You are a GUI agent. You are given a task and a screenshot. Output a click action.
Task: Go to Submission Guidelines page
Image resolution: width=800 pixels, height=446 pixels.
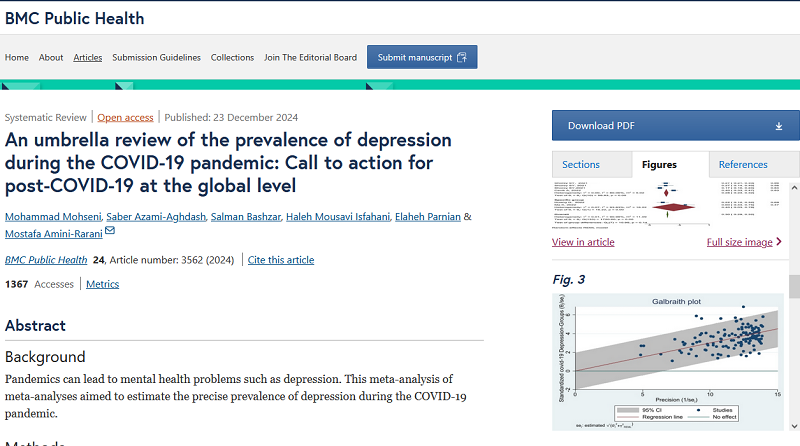point(156,57)
